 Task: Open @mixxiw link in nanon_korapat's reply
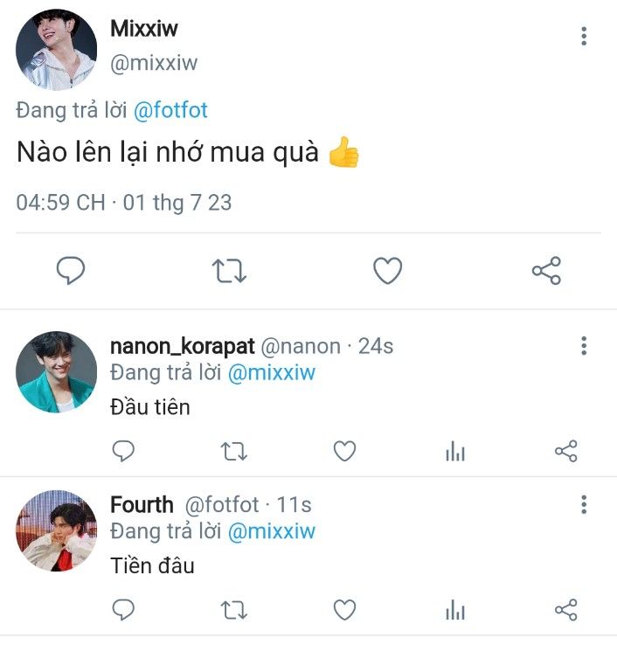271,373
